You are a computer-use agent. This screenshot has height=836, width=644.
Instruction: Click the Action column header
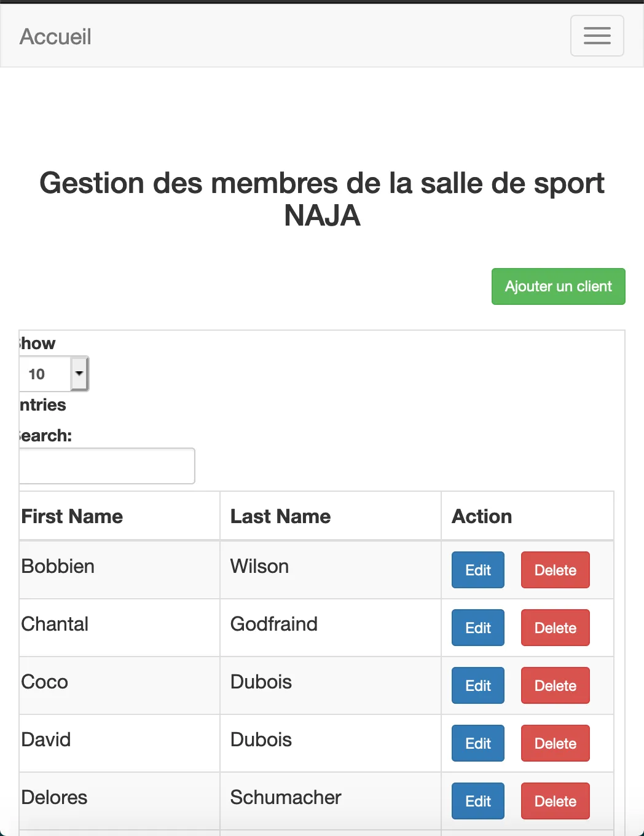click(x=482, y=516)
